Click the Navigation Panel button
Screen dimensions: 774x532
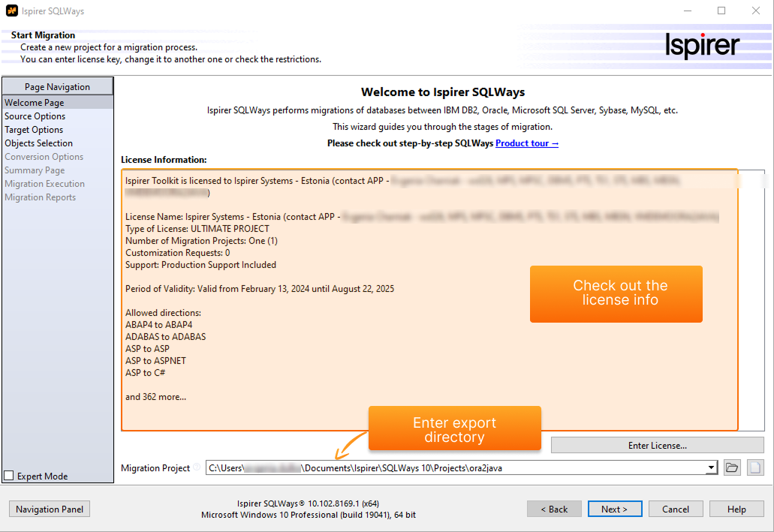point(49,509)
